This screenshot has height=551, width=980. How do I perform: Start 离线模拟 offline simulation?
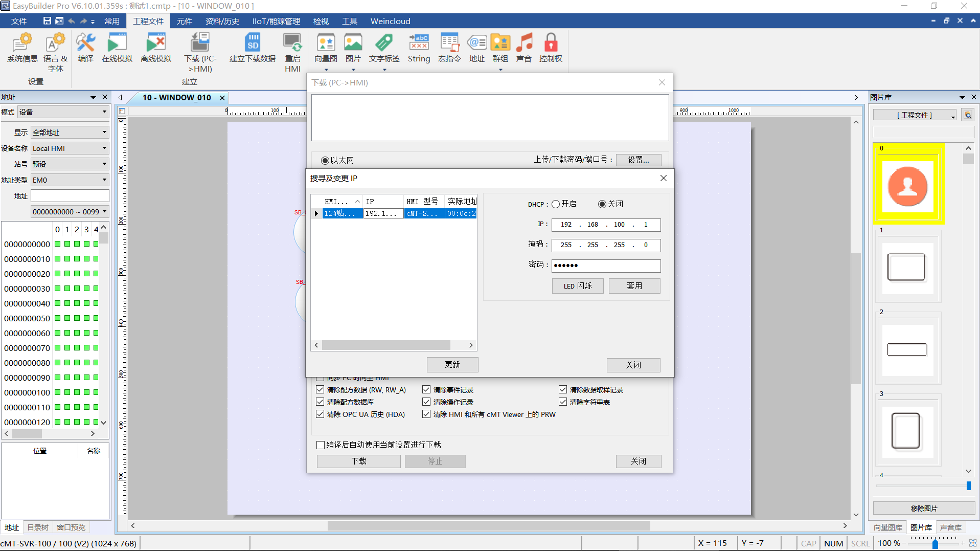click(156, 43)
